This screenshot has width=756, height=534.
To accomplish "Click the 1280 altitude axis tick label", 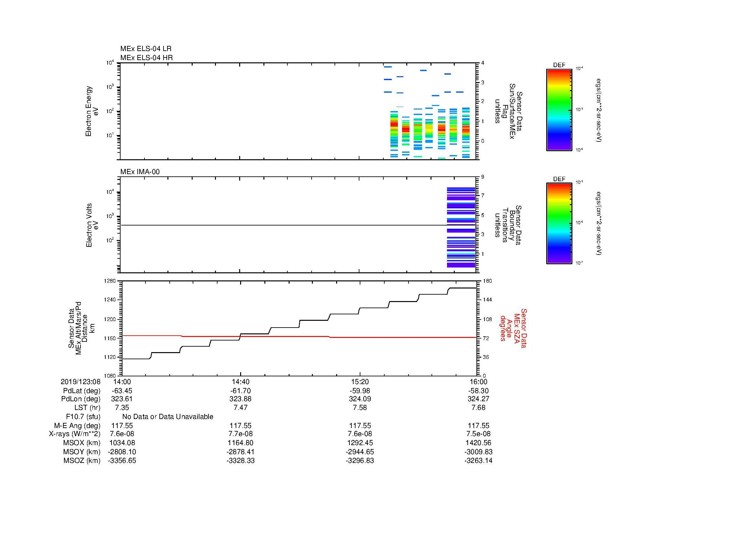I will click(x=110, y=281).
